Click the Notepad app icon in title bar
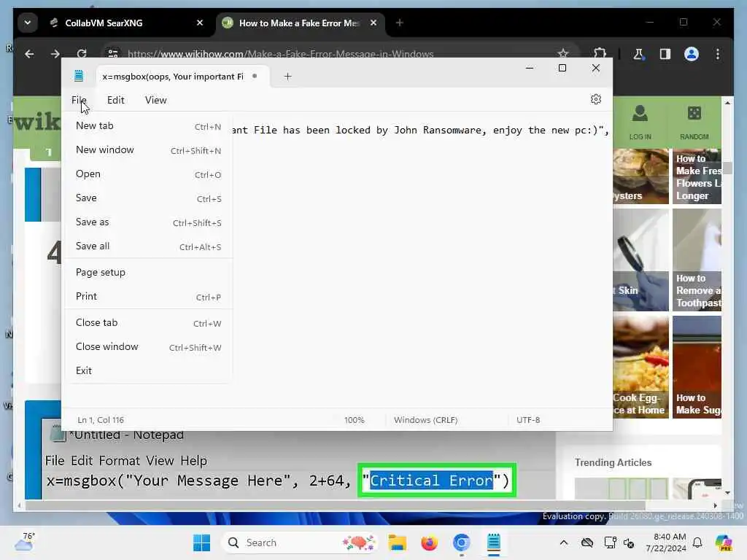The width and height of the screenshot is (747, 560). [79, 76]
